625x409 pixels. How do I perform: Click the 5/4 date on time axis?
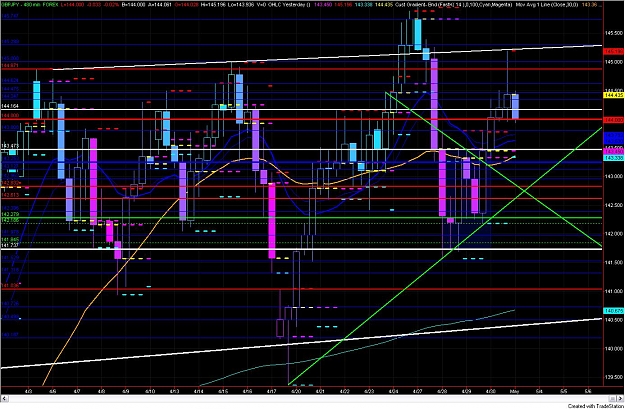click(539, 391)
